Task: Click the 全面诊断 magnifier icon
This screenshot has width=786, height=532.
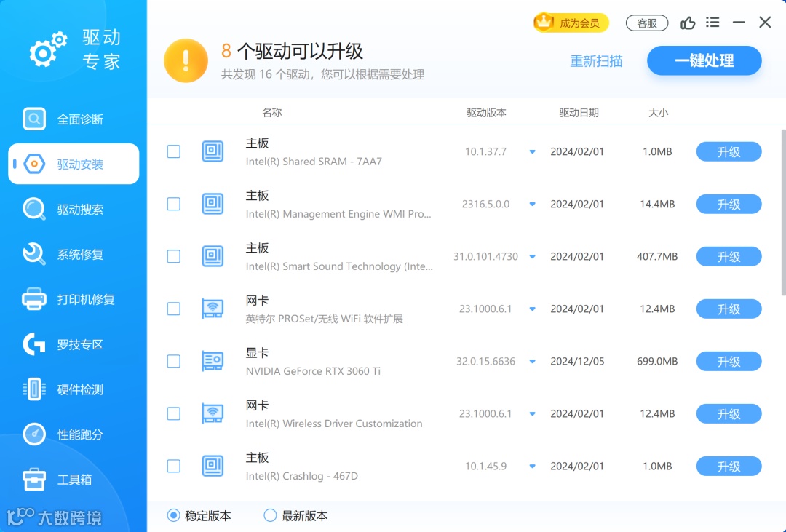Action: coord(34,119)
